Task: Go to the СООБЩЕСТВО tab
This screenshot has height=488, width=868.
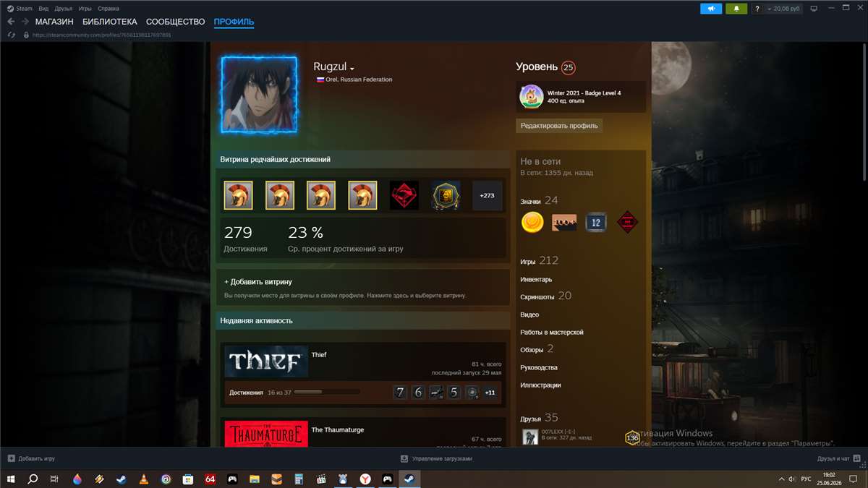Action: coord(176,22)
